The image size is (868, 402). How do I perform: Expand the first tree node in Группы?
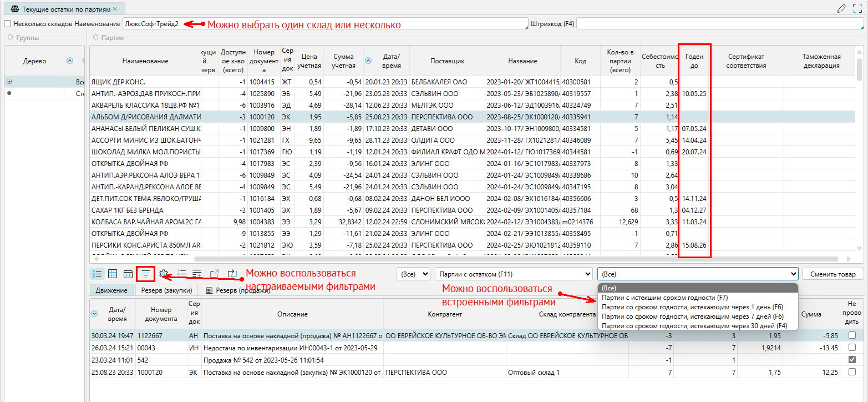coord(8,82)
